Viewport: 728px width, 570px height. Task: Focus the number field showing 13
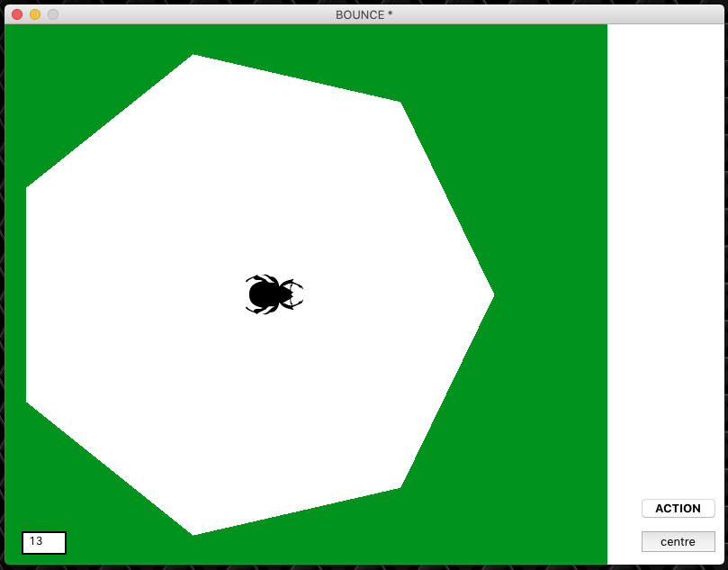coord(44,542)
